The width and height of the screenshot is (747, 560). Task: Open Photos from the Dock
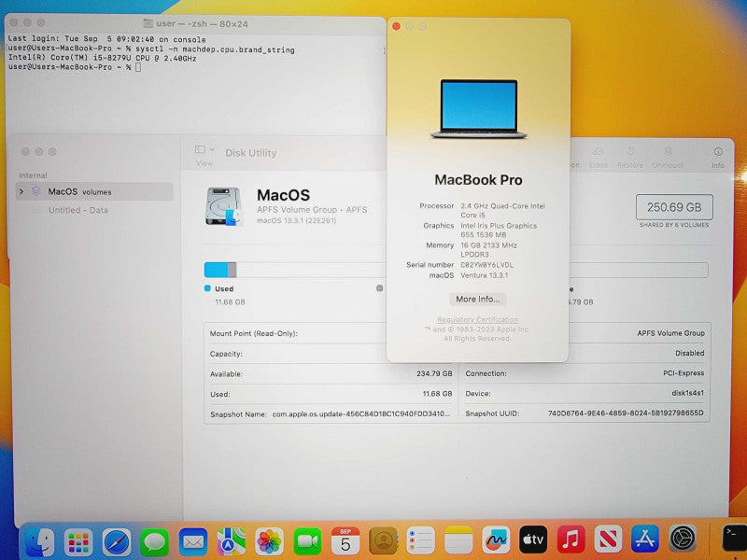coord(269,541)
